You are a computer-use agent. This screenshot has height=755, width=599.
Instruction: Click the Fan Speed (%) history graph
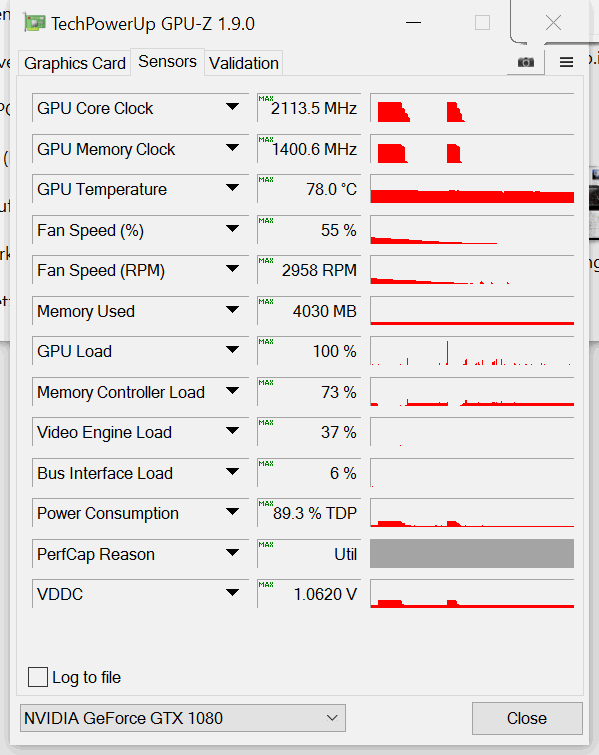[472, 230]
